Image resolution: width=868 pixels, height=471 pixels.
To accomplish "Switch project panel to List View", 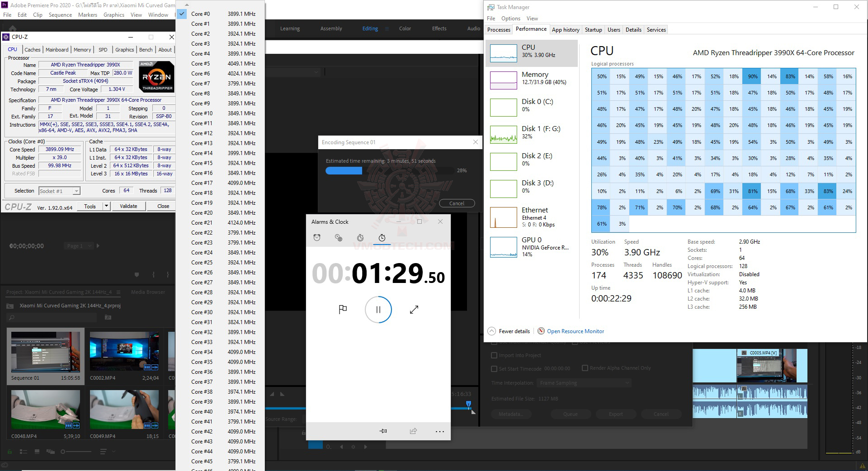I will pyautogui.click(x=24, y=452).
